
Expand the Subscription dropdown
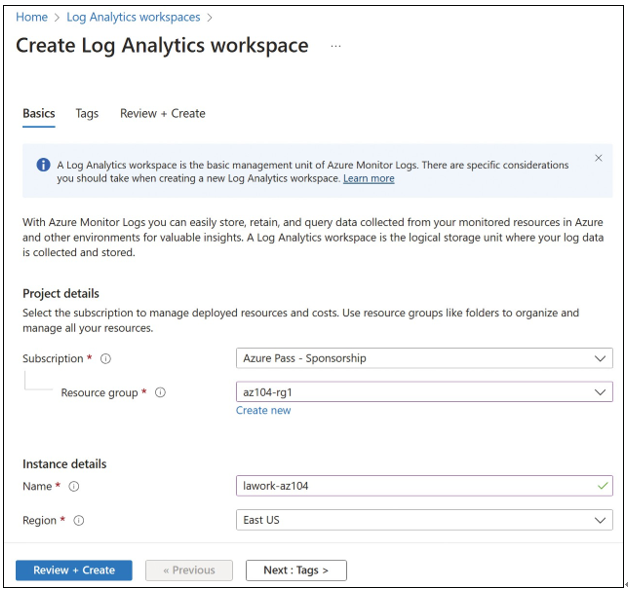pos(424,358)
